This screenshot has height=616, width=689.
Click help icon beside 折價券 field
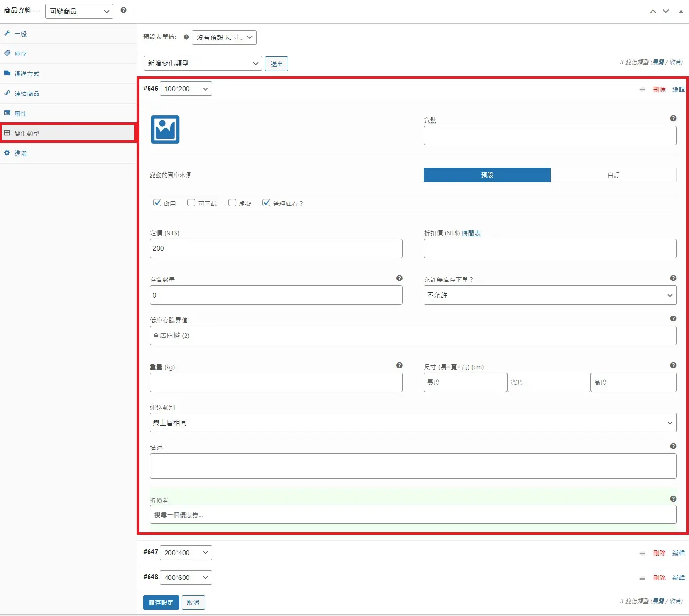[673, 499]
